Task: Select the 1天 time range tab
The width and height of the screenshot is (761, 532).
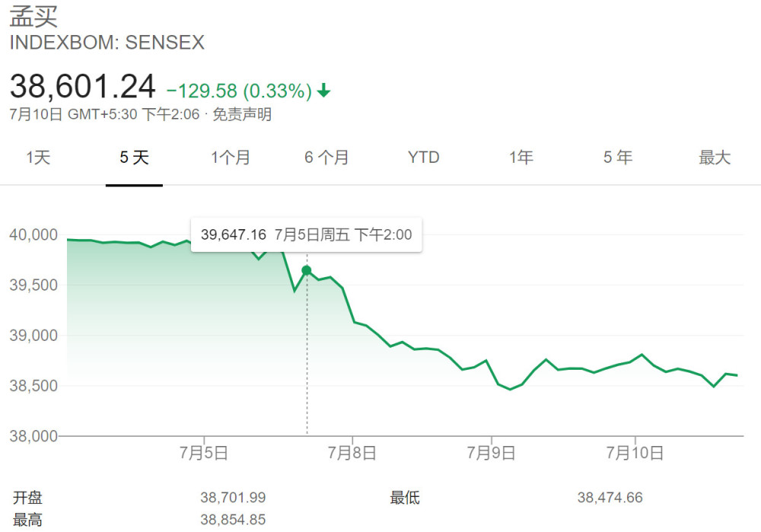Action: click(38, 158)
